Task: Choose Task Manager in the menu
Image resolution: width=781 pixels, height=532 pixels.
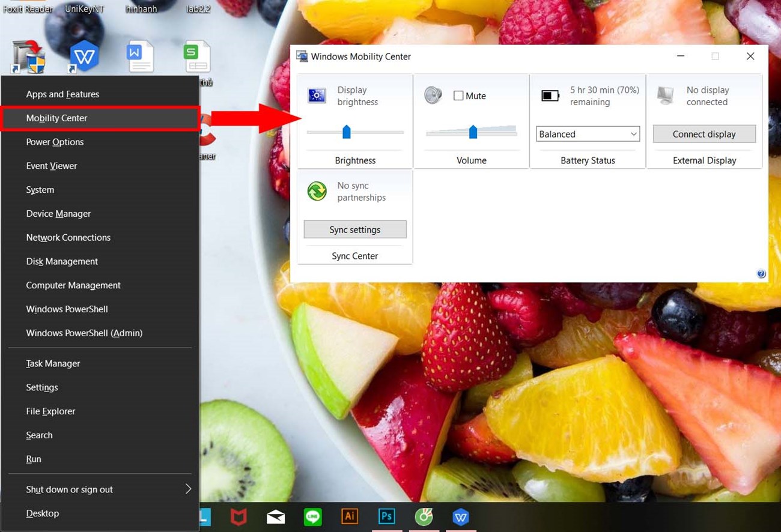Action: pyautogui.click(x=53, y=363)
